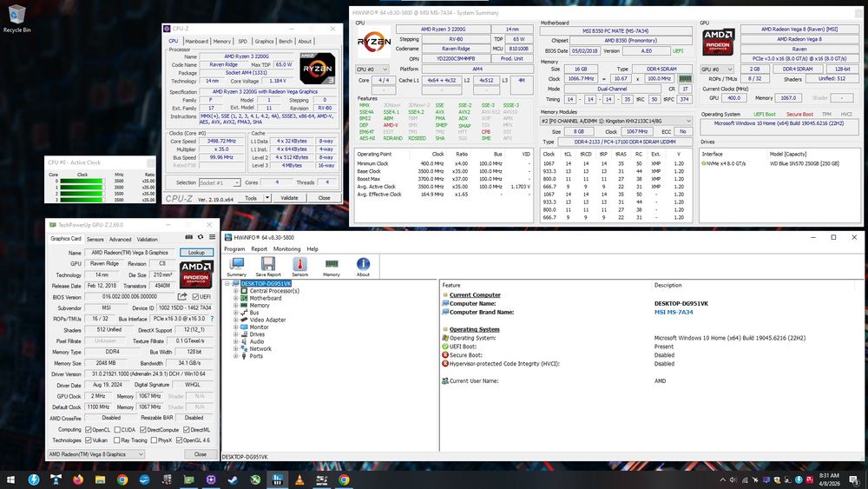Toggle UEFI checkbox in GPU-Z
868x489 pixels.
[x=195, y=297]
